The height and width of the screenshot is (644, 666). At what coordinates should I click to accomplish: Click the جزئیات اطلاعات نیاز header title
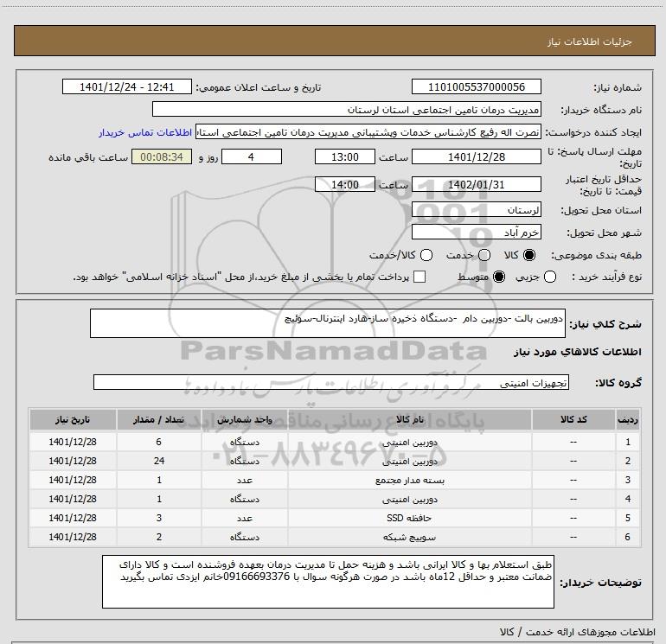pos(590,41)
